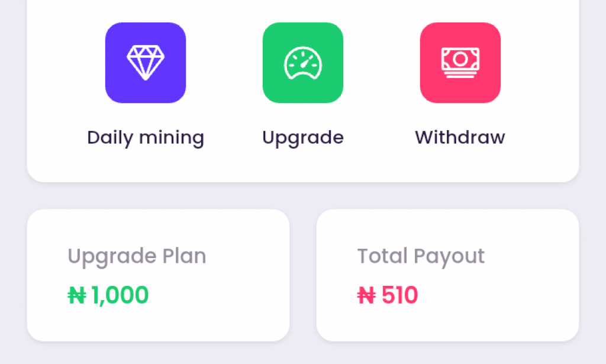
Task: Click the green naira currency symbol
Action: tap(77, 295)
